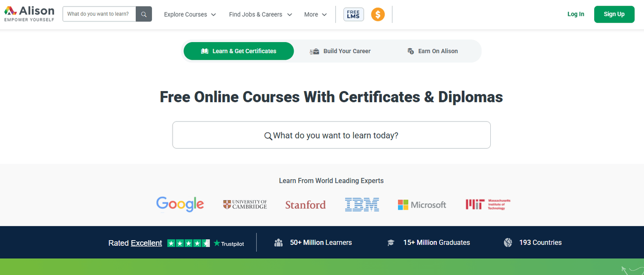Click the Alison logo in header
644x275 pixels.
click(29, 14)
